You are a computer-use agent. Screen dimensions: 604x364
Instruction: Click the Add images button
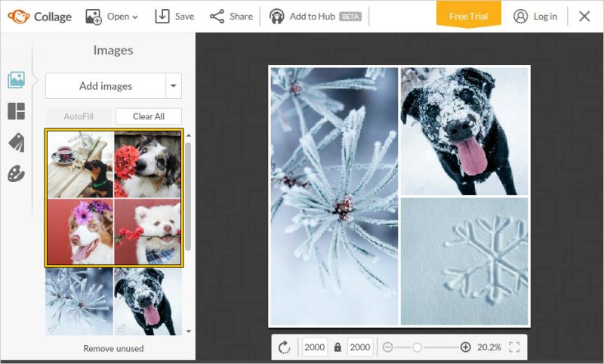tap(106, 86)
